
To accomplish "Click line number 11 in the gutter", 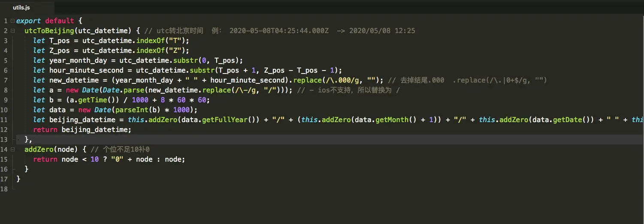I will tap(4, 120).
